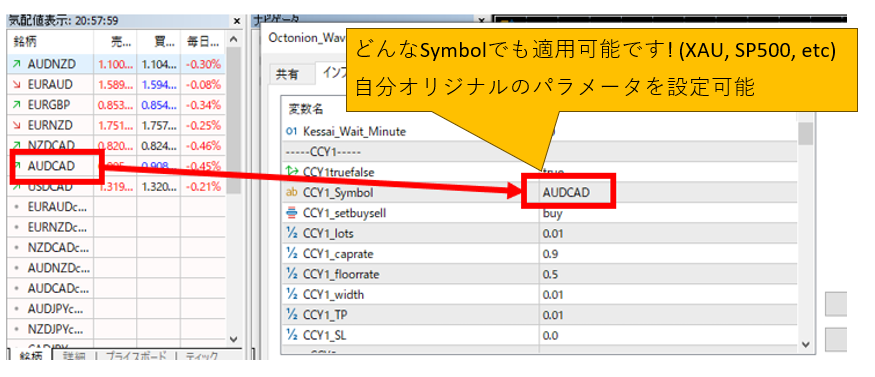Click the -----CCY1----- separator row
The height and width of the screenshot is (377, 875).
540,152
